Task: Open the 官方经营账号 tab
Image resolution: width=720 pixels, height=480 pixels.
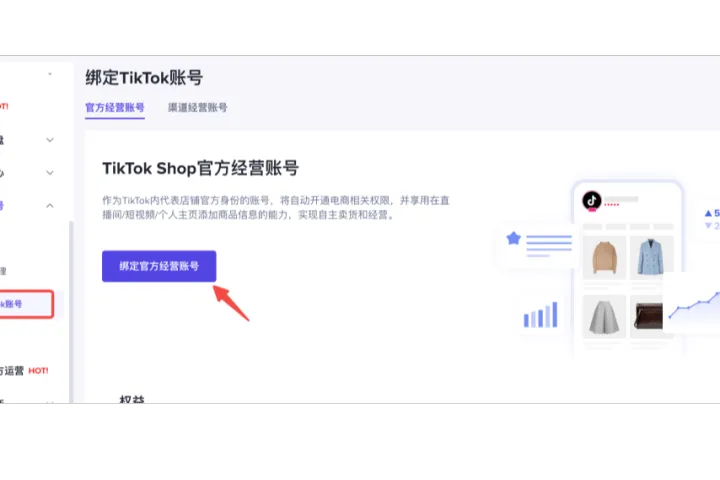Action: 115,107
